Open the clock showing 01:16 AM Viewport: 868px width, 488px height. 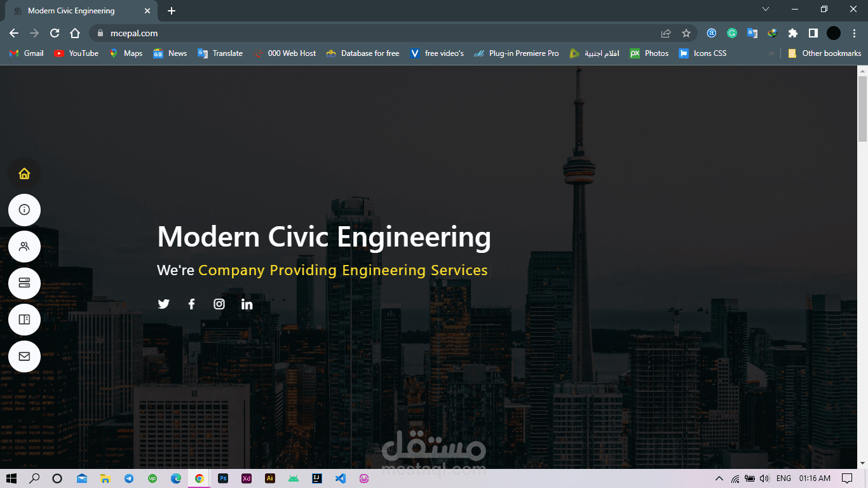(x=815, y=478)
